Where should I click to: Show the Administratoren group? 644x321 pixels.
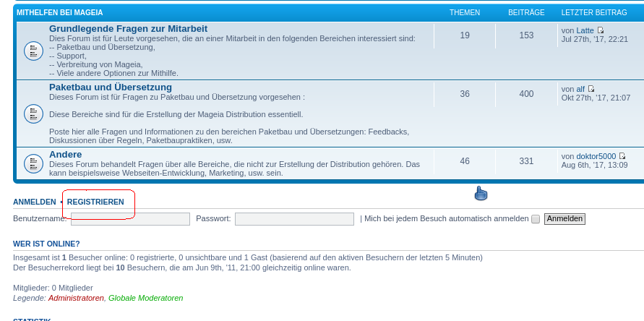tap(76, 298)
